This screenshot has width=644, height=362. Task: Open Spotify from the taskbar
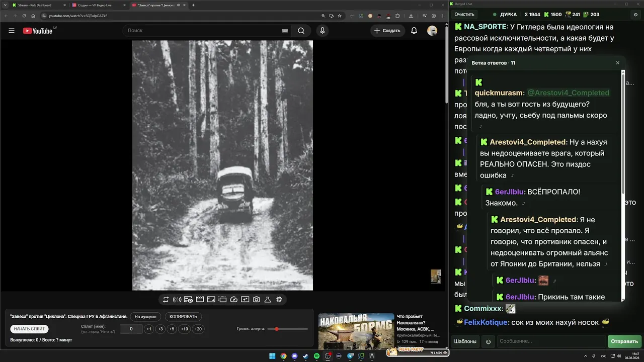[x=316, y=356]
